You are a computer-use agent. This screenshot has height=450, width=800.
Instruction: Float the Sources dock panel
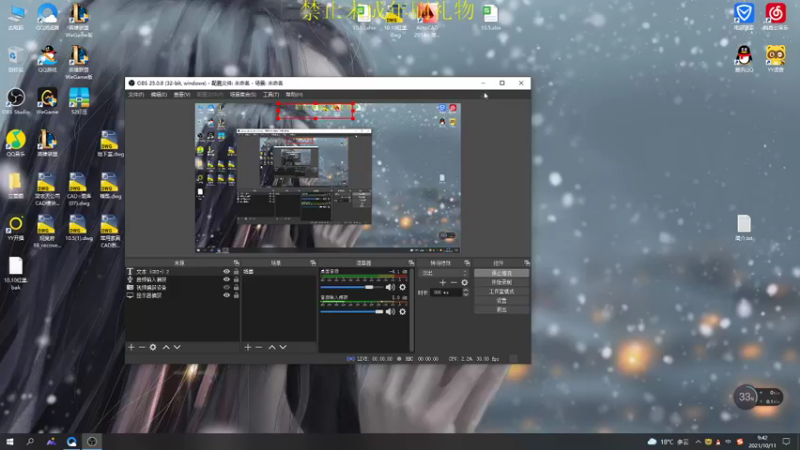[236, 263]
